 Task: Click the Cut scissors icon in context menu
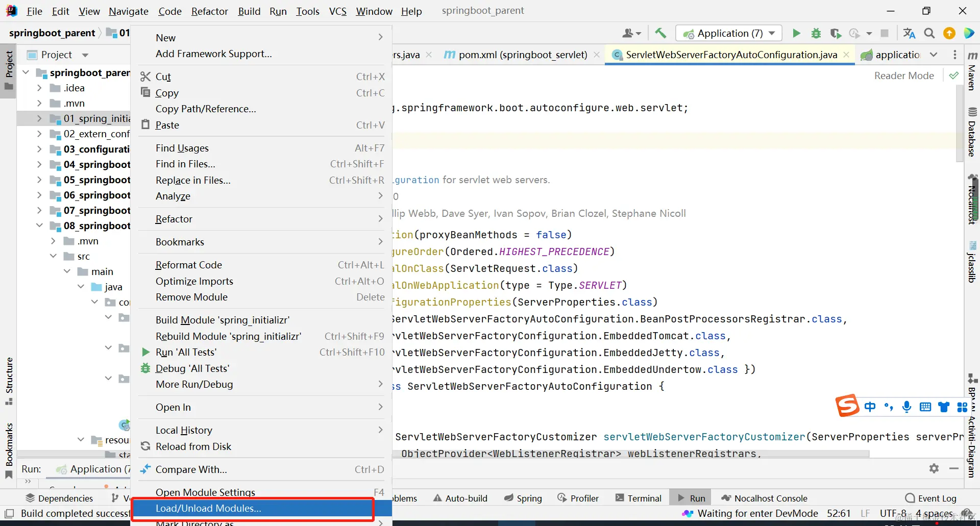point(145,77)
